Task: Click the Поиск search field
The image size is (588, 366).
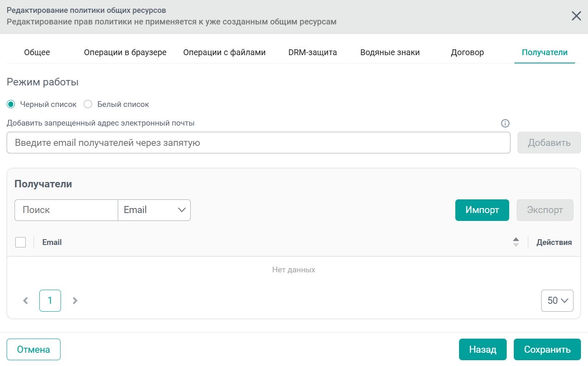Action: click(66, 210)
